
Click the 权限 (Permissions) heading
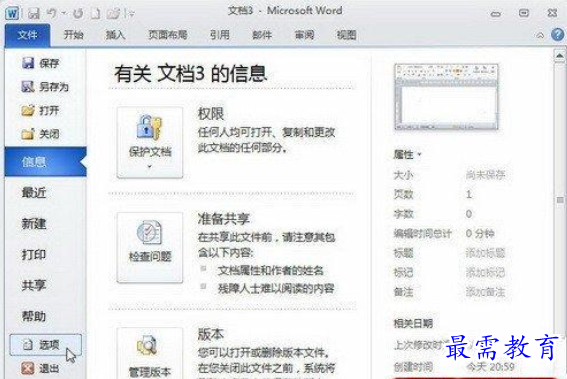pyautogui.click(x=211, y=114)
